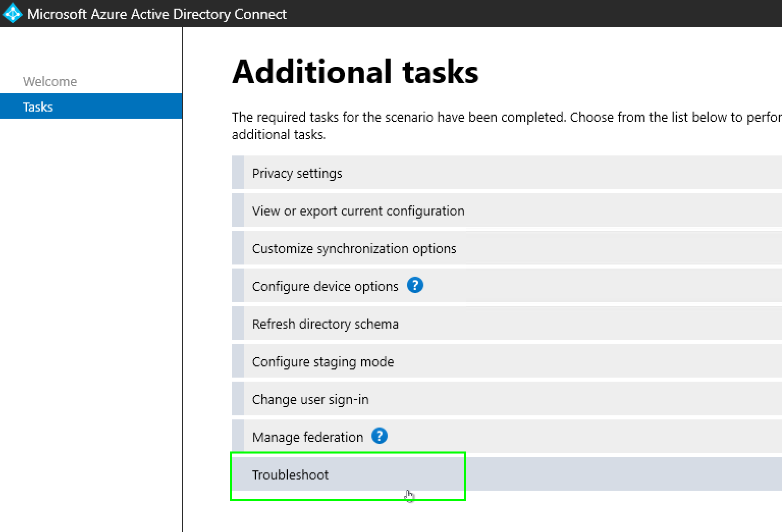Viewport: 782px width, 532px height.
Task: Select the Manage federation task
Action: (507, 436)
